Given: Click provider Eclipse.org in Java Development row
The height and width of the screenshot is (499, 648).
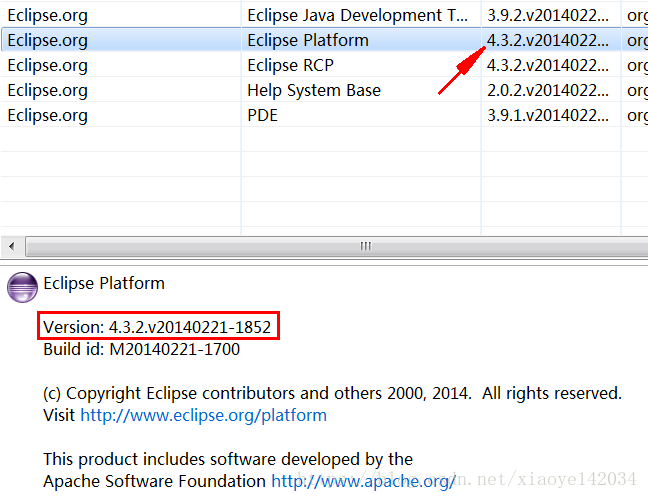Looking at the screenshot, I should click(x=48, y=15).
